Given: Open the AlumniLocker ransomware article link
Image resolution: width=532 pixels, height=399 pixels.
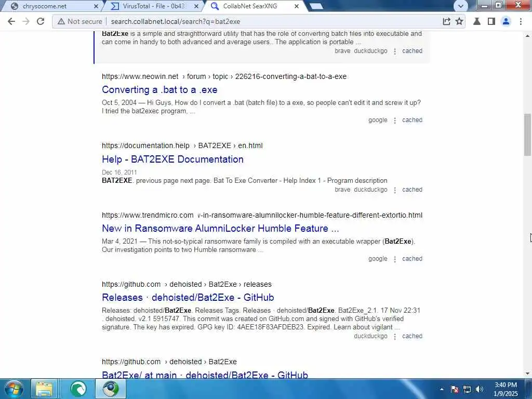Looking at the screenshot, I should coord(220,229).
